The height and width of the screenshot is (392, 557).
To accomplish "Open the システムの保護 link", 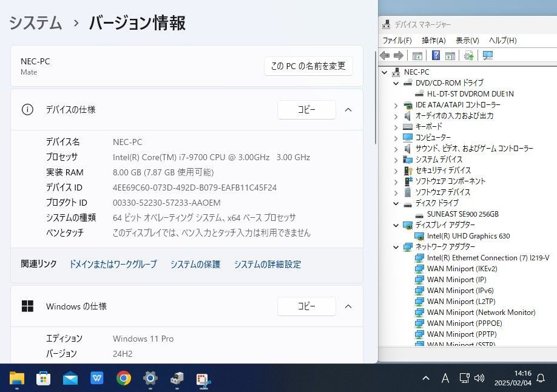I will click(x=195, y=265).
